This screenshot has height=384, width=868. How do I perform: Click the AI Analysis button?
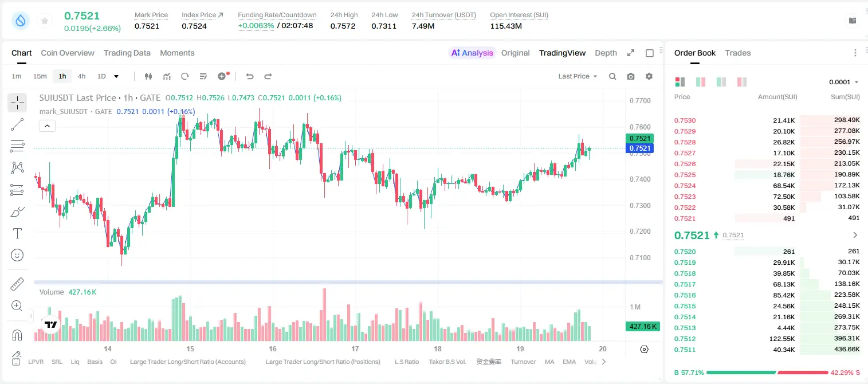click(x=472, y=53)
